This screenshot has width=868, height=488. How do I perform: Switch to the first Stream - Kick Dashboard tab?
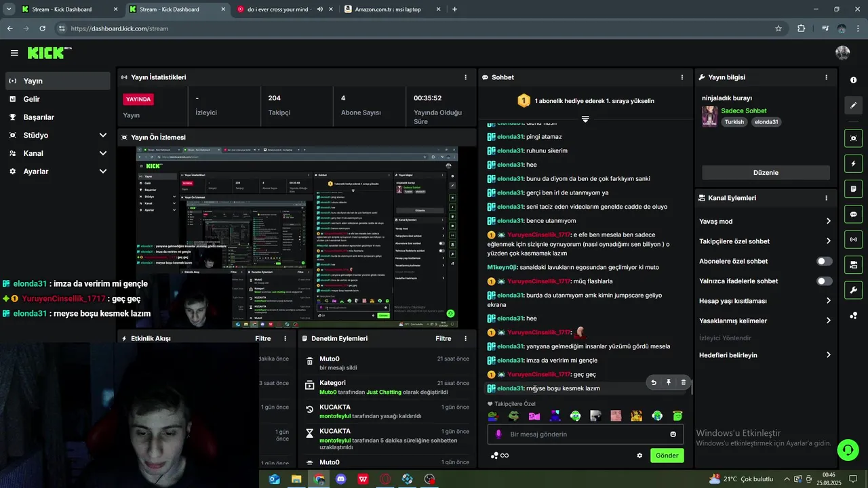[x=70, y=9]
